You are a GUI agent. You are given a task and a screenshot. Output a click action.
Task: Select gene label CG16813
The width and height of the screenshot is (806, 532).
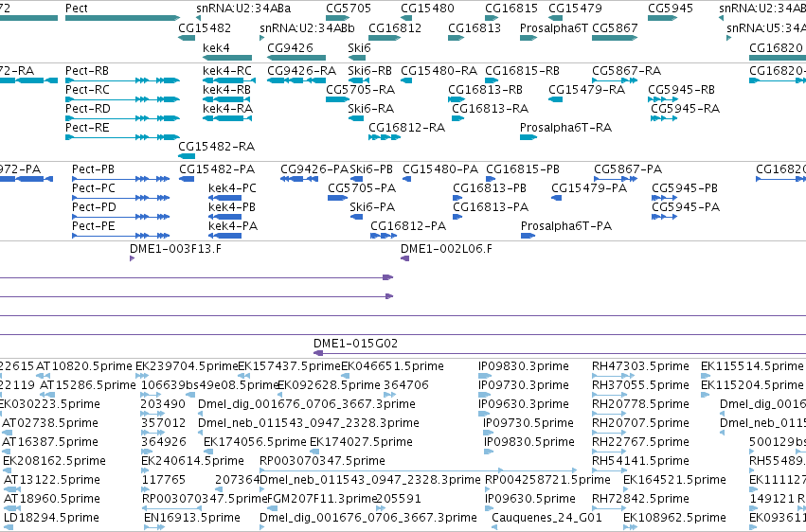point(475,28)
